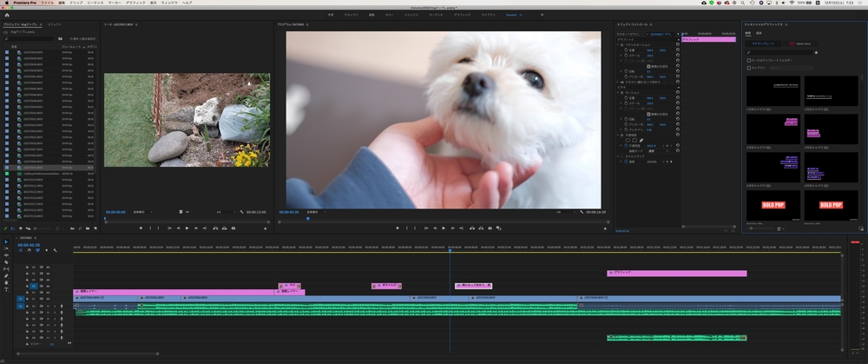The width and height of the screenshot is (868, 364).
Task: Toggle uniform scale checkbox under ベクトルモーション
Action: pos(648,66)
